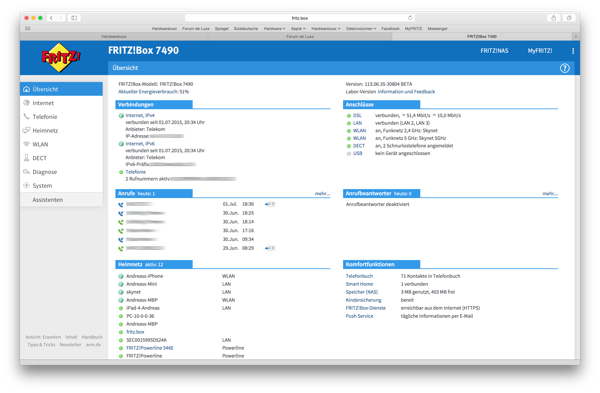
Task: Open the WLAN sidebar section
Action: pos(61,144)
